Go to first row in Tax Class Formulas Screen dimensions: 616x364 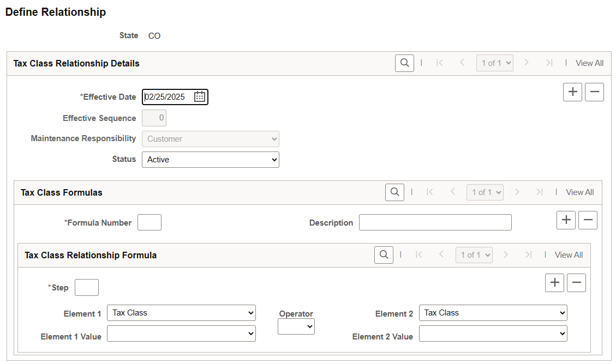pos(430,192)
